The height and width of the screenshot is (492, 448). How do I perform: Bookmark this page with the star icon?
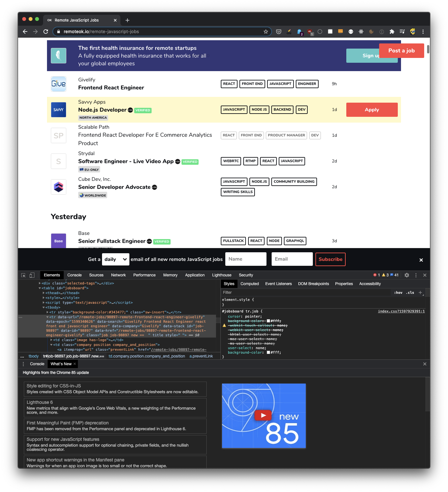[266, 32]
